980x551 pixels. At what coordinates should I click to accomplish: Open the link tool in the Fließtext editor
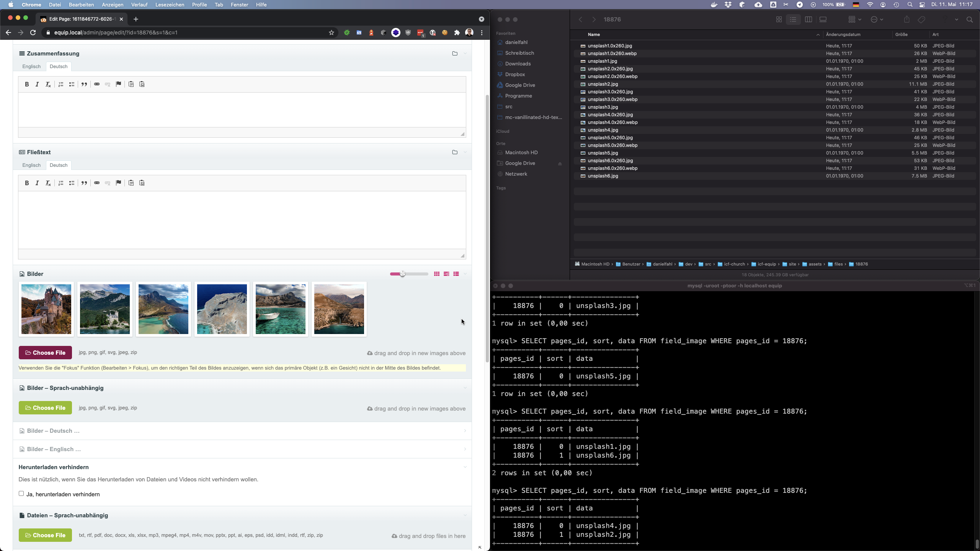click(x=97, y=183)
